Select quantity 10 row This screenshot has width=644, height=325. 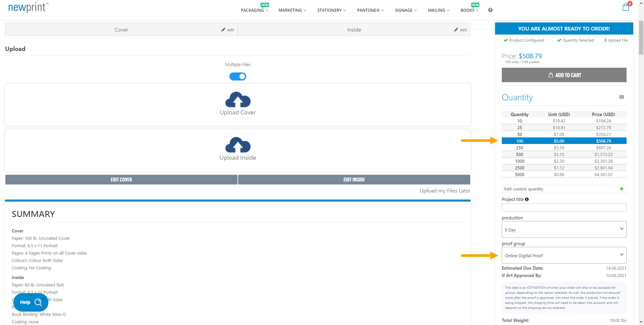564,121
